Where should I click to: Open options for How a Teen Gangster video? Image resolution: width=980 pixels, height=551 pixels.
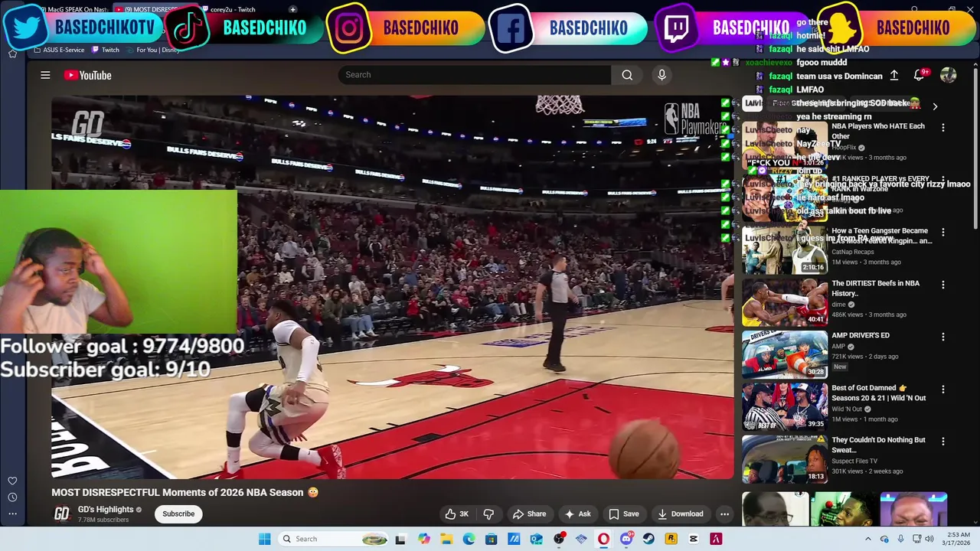[943, 232]
